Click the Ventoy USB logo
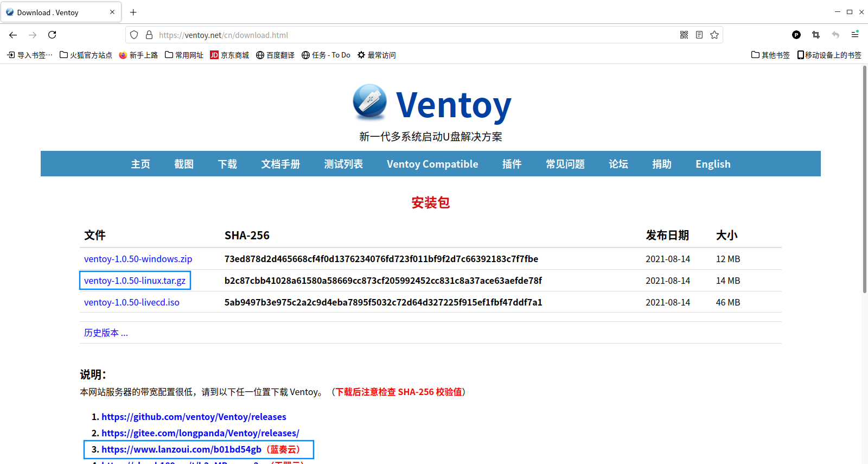The image size is (868, 464). [369, 101]
